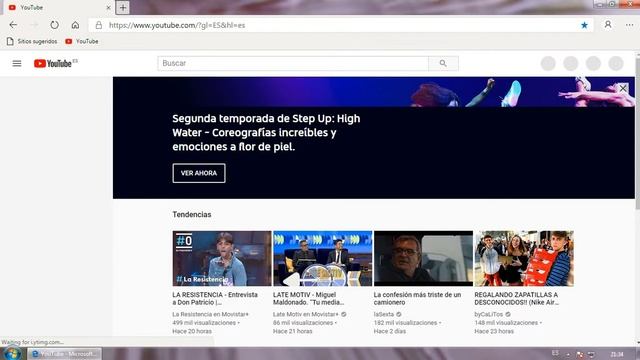Image resolution: width=640 pixels, height=360 pixels.
Task: Close the YouTube browser tab
Action: point(109,7)
